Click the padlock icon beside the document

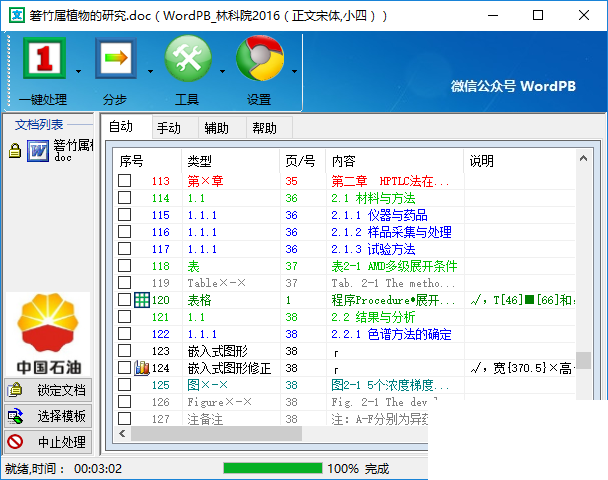[x=15, y=150]
